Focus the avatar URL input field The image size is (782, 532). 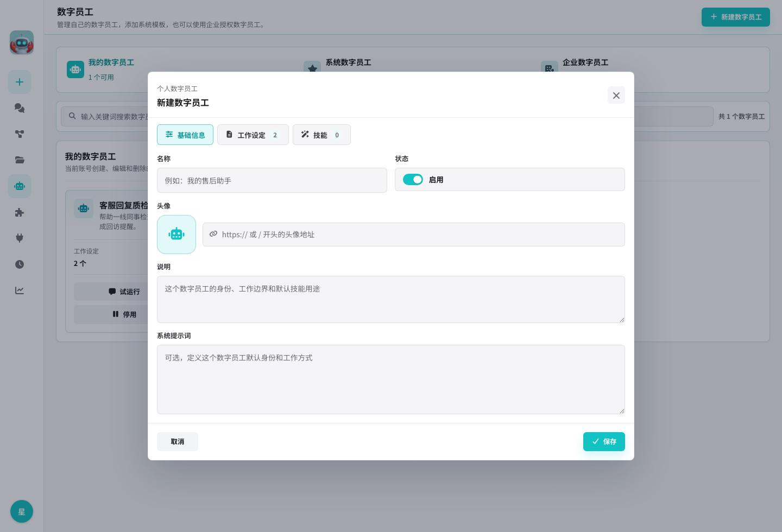point(414,235)
